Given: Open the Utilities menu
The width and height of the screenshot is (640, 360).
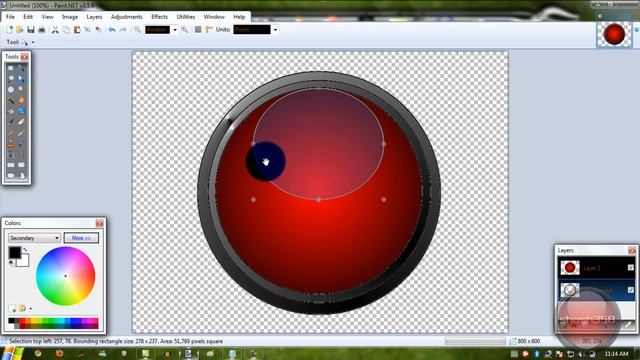Looking at the screenshot, I should 186,17.
